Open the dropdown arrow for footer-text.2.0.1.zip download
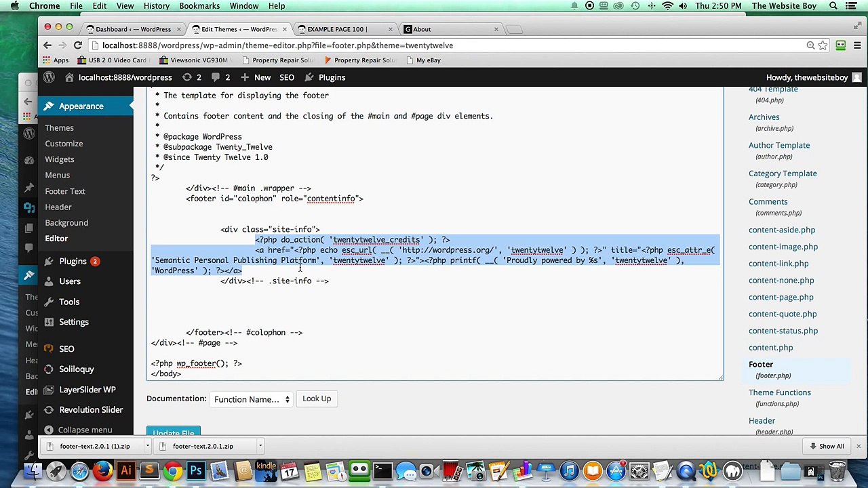Viewport: 868px width, 488px height. pos(260,446)
